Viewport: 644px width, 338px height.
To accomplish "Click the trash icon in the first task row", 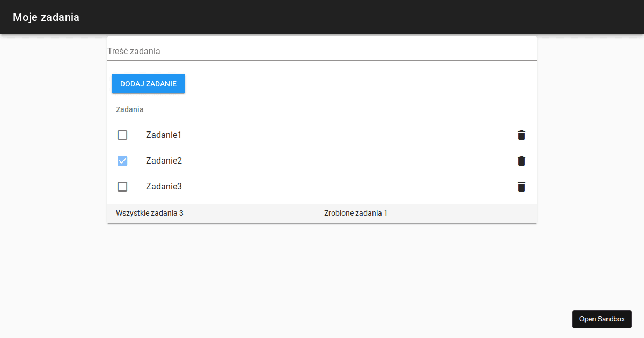I will 521,135.
